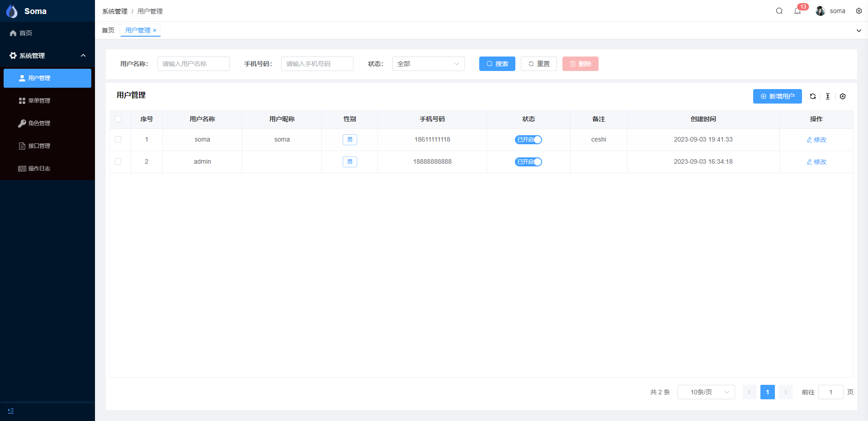Open the 10条/页 page size dropdown

706,392
